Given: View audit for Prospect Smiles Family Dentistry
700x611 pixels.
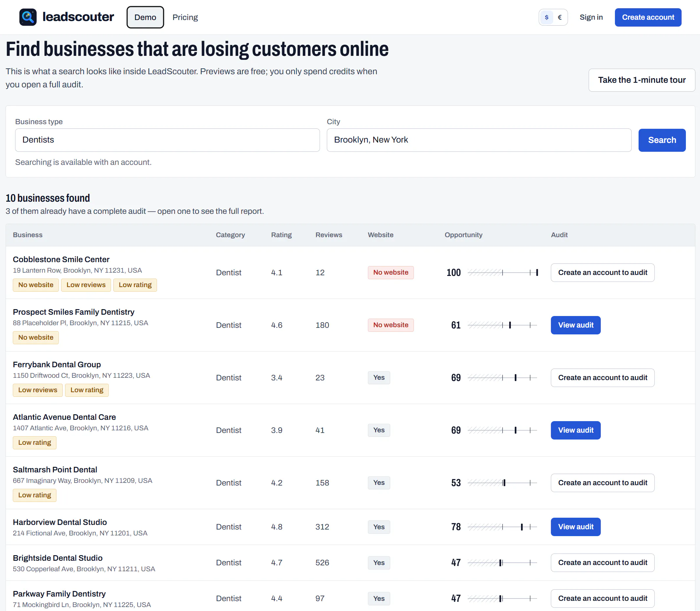Looking at the screenshot, I should click(x=576, y=325).
